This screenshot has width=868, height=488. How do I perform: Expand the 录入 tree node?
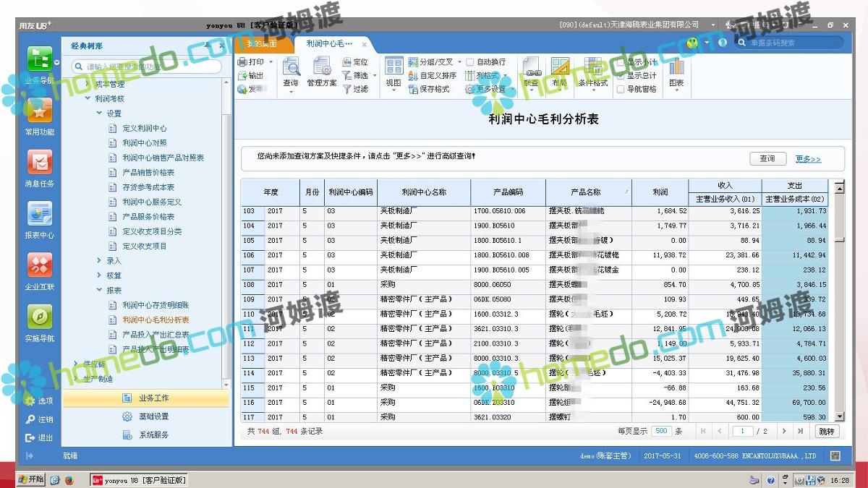(99, 260)
